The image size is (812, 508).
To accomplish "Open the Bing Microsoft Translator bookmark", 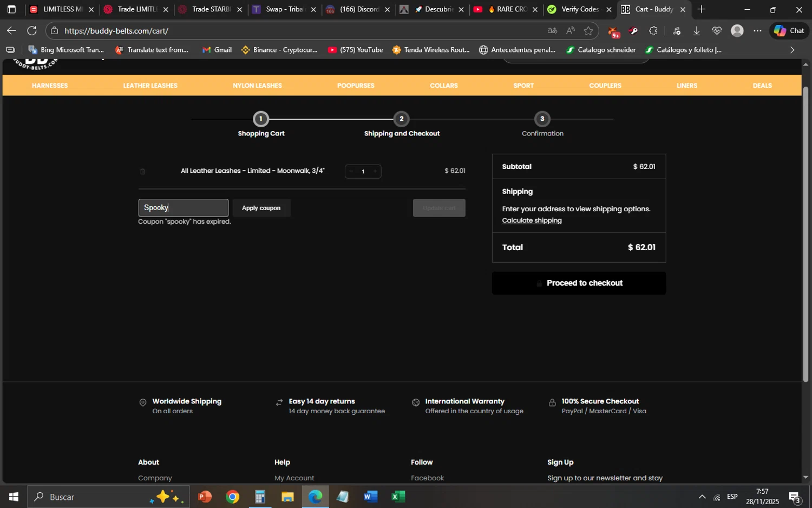I will click(66, 50).
